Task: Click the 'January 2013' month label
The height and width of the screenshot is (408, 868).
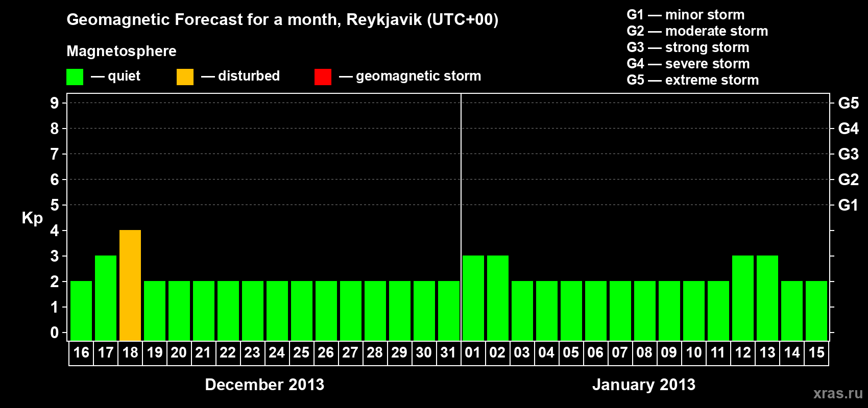Action: click(644, 385)
